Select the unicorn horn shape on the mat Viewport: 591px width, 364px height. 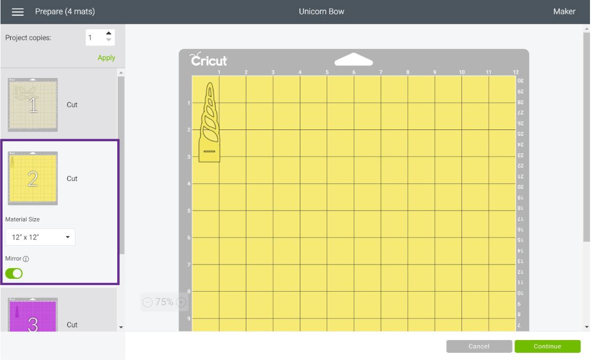tap(210, 122)
